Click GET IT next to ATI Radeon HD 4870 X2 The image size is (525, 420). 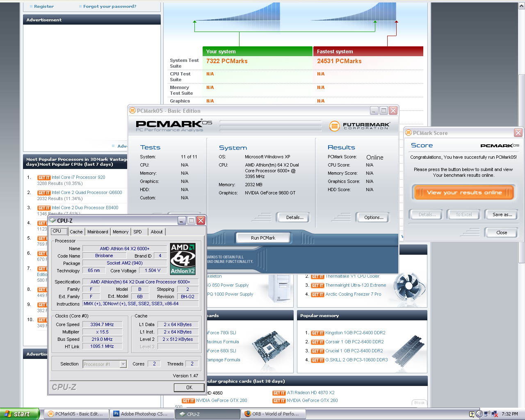(279, 393)
